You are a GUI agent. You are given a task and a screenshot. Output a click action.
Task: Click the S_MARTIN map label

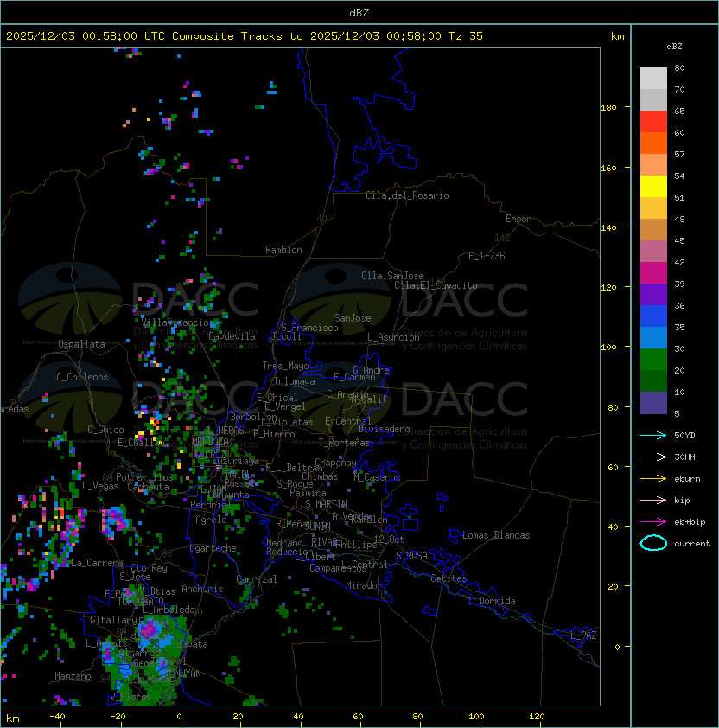pyautogui.click(x=326, y=504)
